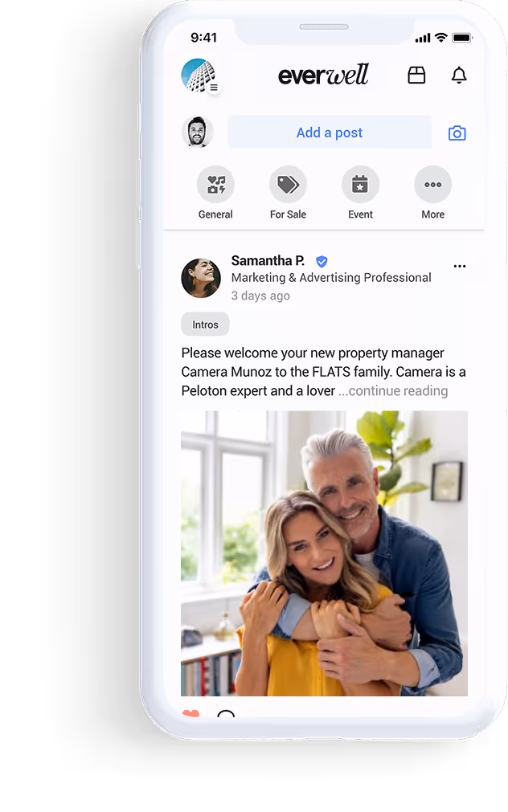Tap the camera icon to add photo
Screen dimensions: 508x812
(x=457, y=133)
